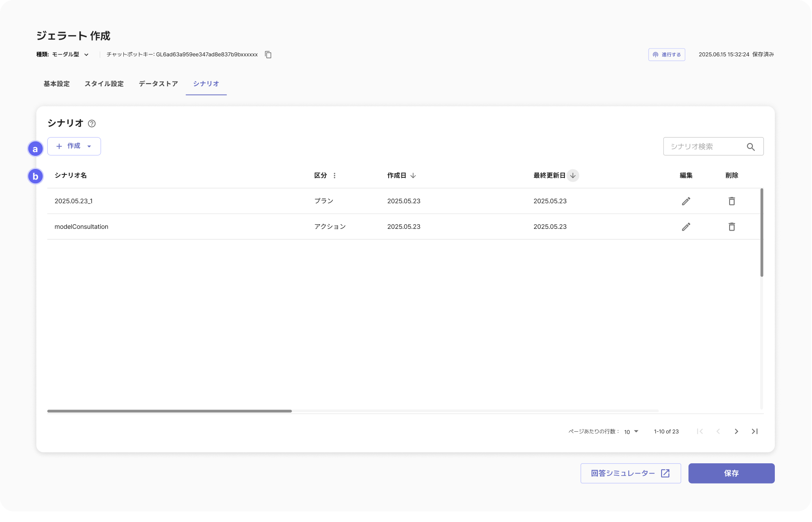This screenshot has height=522, width=812.
Task: Delete the modelConsultation scenario with trash icon
Action: click(732, 227)
